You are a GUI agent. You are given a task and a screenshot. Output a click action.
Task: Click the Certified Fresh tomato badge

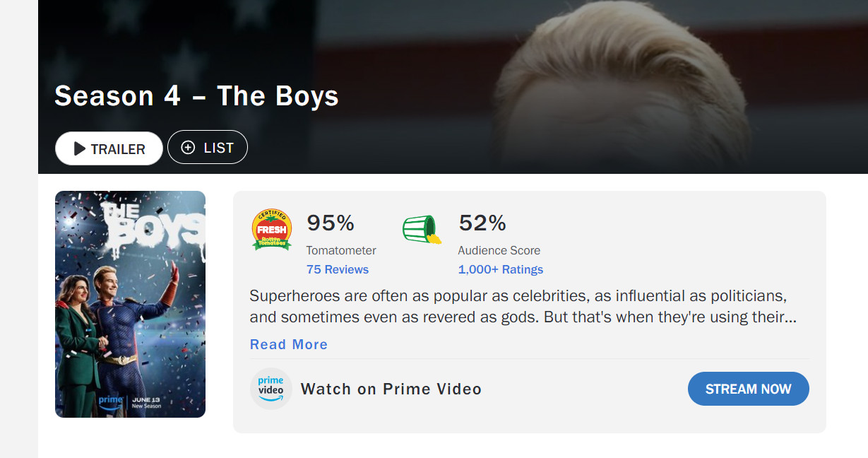click(x=272, y=230)
